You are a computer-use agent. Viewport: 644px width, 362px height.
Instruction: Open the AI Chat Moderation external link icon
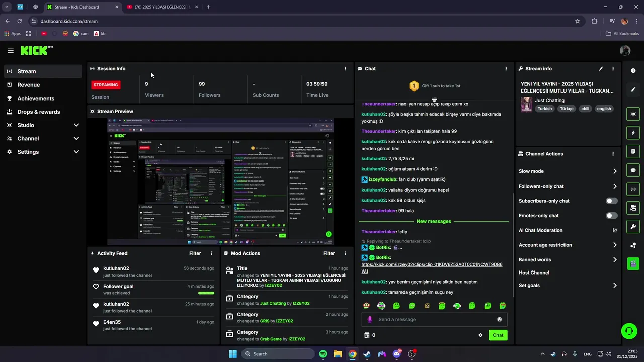pyautogui.click(x=615, y=230)
